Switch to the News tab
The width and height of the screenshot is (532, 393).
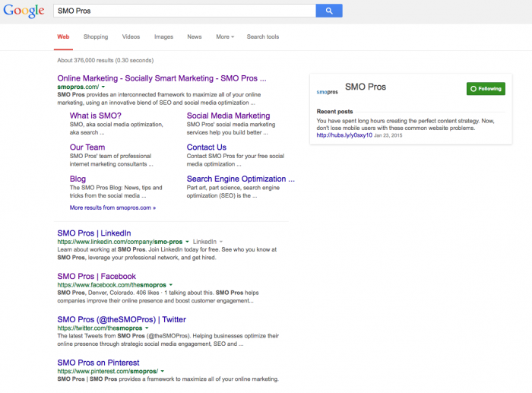195,36
